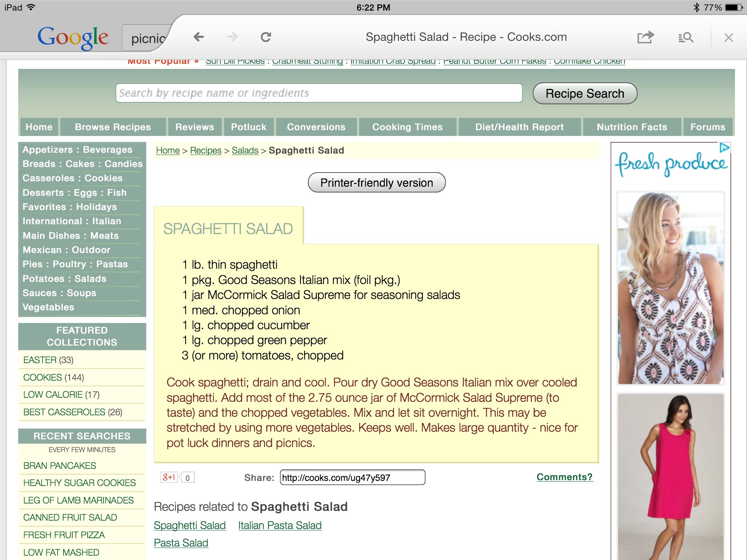The image size is (747, 560).
Task: Click the page reload/refresh icon
Action: tap(266, 38)
